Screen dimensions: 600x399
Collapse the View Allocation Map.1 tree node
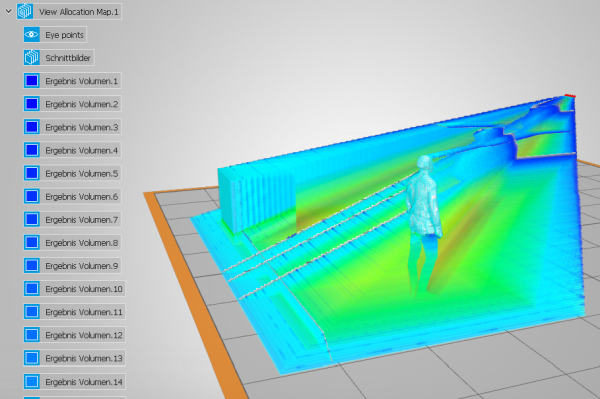[x=8, y=11]
